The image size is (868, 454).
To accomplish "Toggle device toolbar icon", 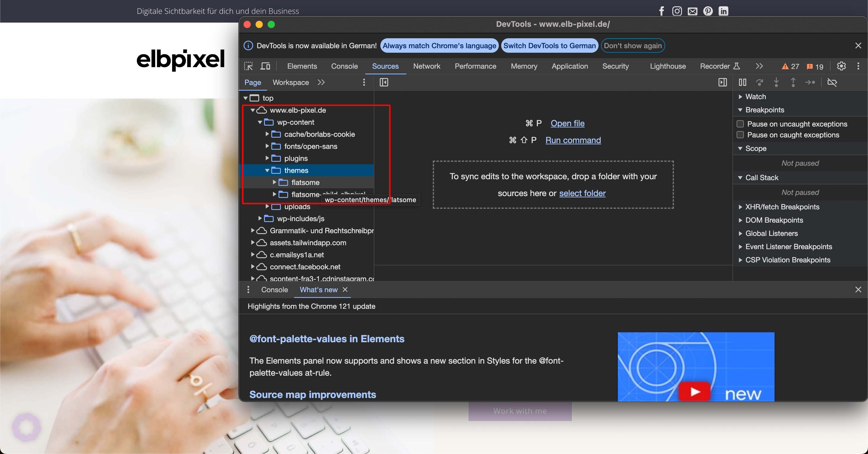I will click(266, 66).
